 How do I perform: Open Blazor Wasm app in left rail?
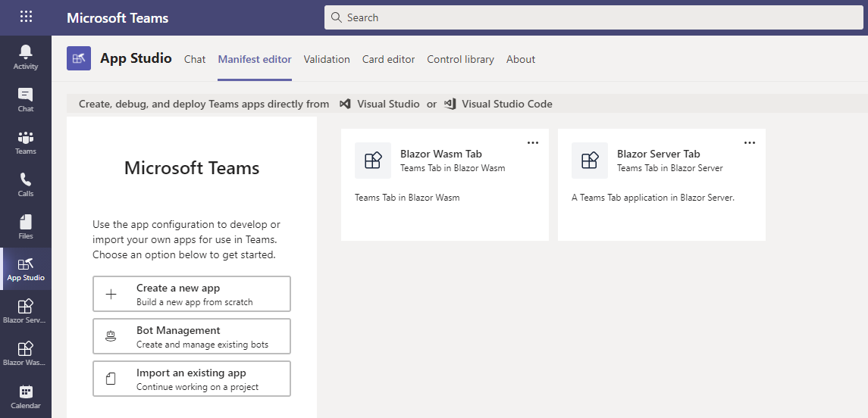(26, 354)
